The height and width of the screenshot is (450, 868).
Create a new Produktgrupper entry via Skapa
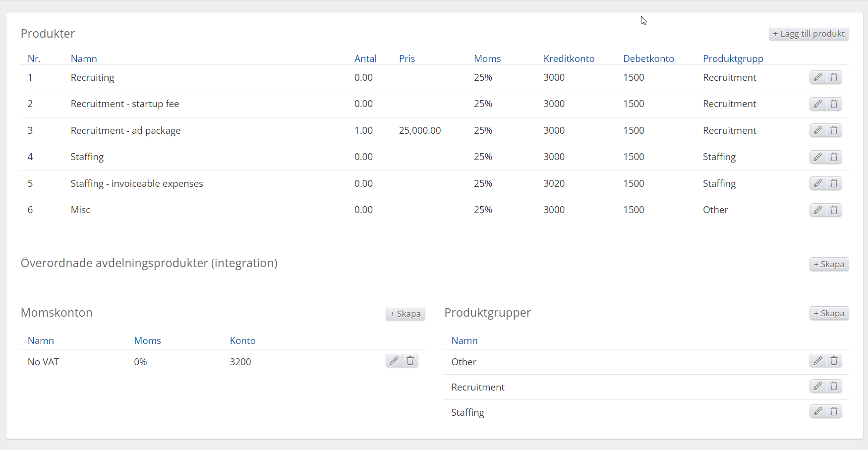829,313
